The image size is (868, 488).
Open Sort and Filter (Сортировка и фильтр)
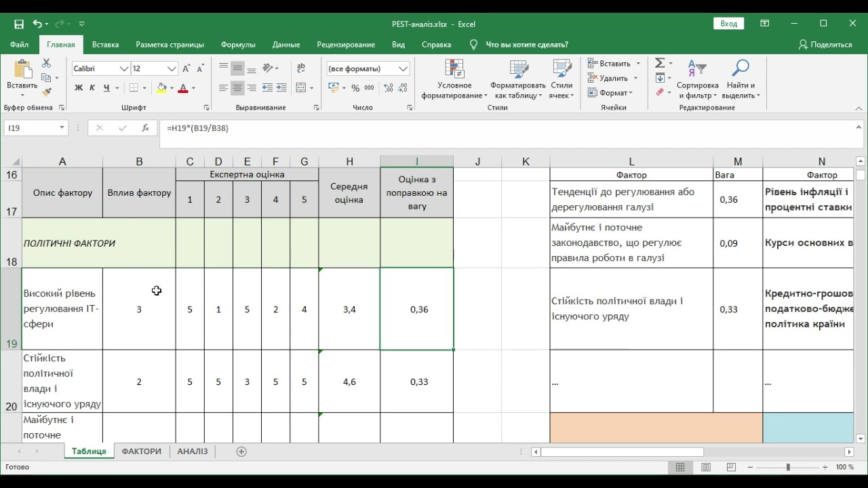[697, 79]
